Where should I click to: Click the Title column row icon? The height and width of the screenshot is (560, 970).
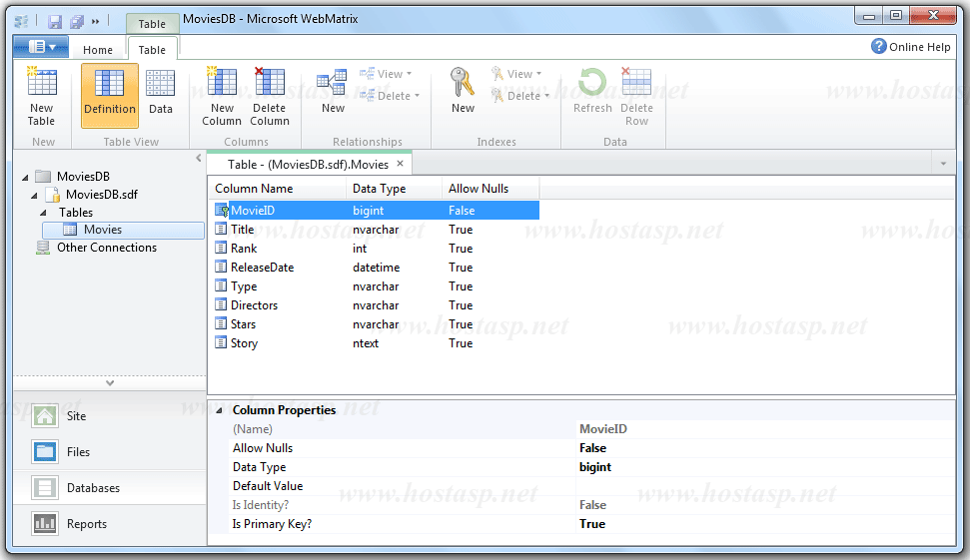click(221, 230)
